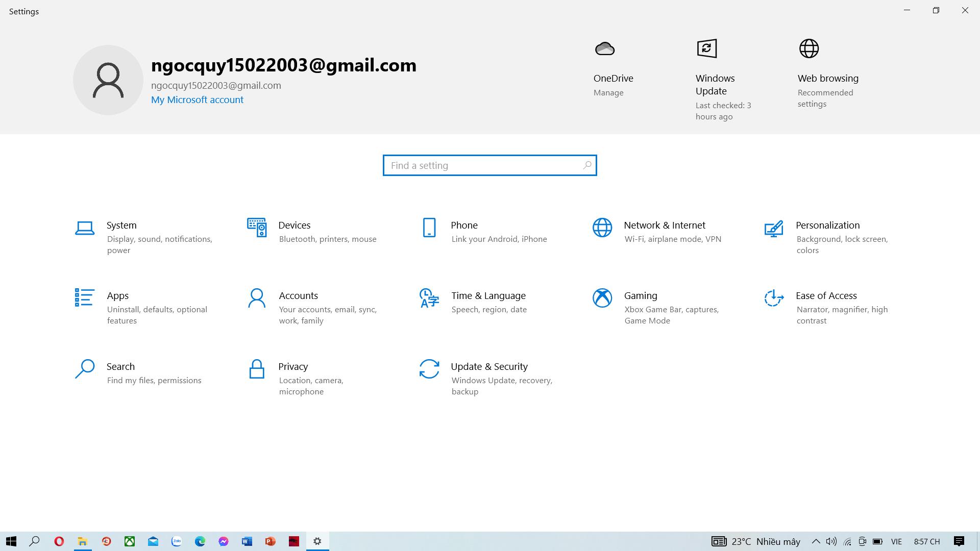Open the Gaming Xbox icon
This screenshot has height=551, width=980.
[x=602, y=298]
